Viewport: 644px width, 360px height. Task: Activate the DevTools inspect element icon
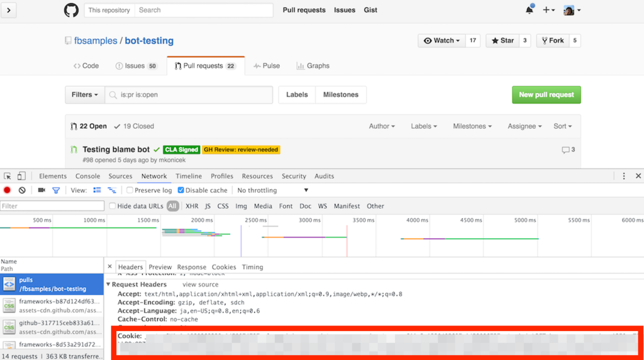(x=8, y=176)
